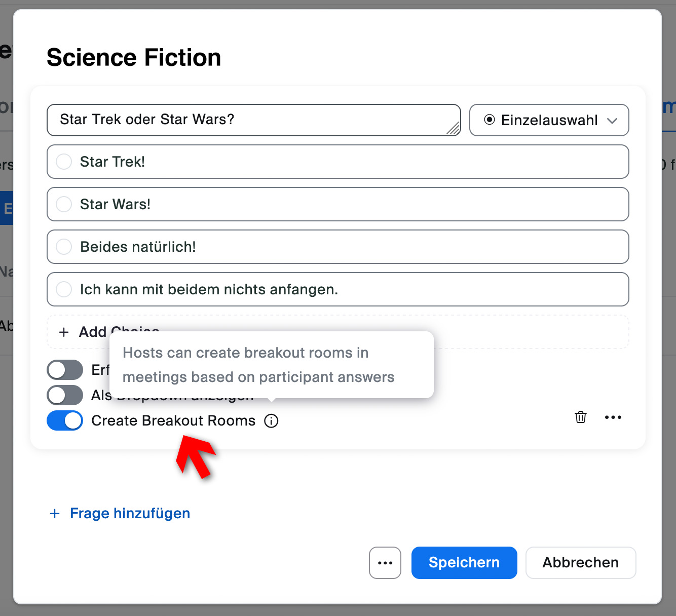Select the Star Wars! radio option

[x=64, y=204]
